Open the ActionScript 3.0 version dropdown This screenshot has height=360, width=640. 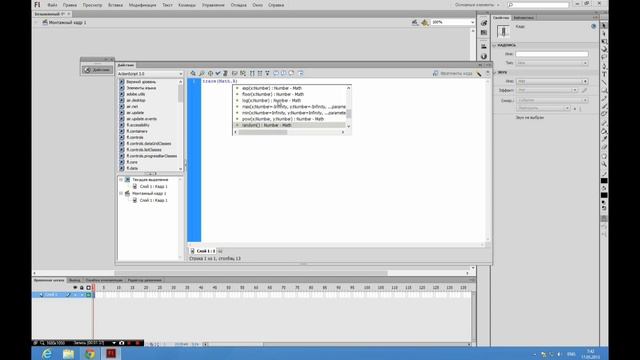pyautogui.click(x=150, y=74)
